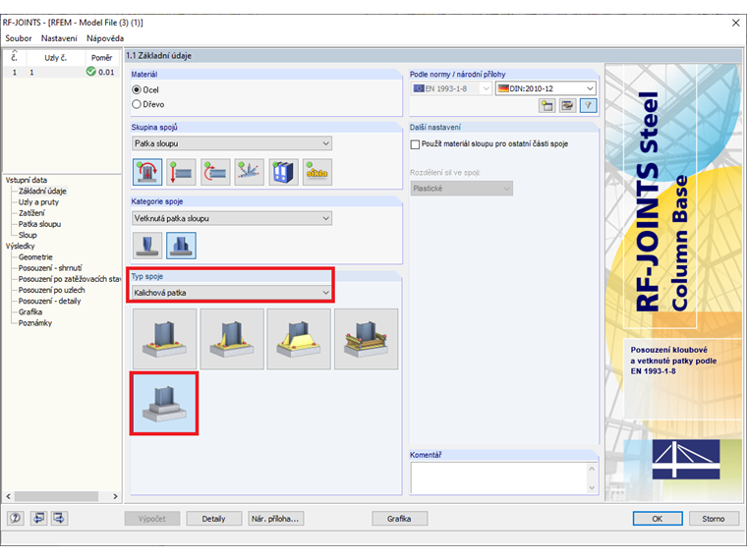Select the Sikla joint group icon

coord(317,172)
